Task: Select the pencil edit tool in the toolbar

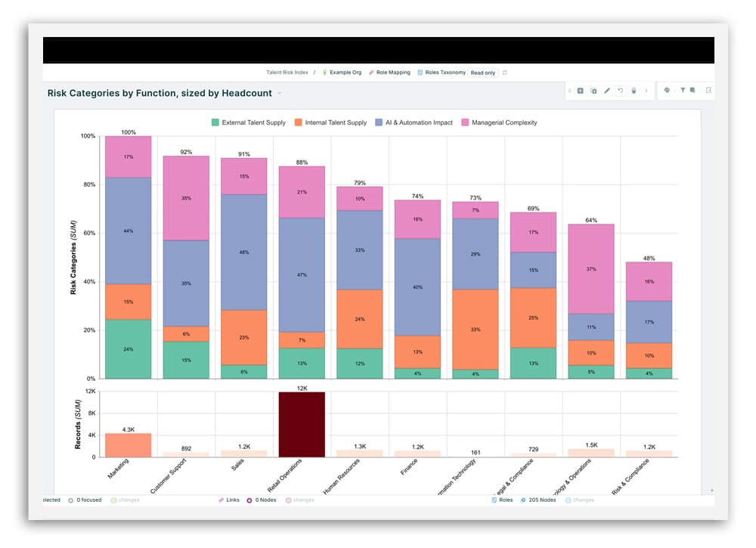Action: [x=607, y=90]
